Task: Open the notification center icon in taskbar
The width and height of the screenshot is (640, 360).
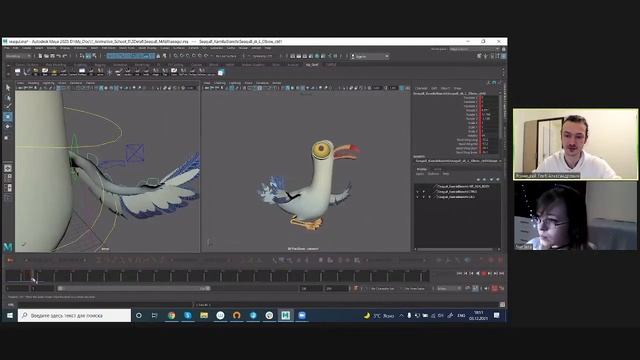Action: coord(497,316)
